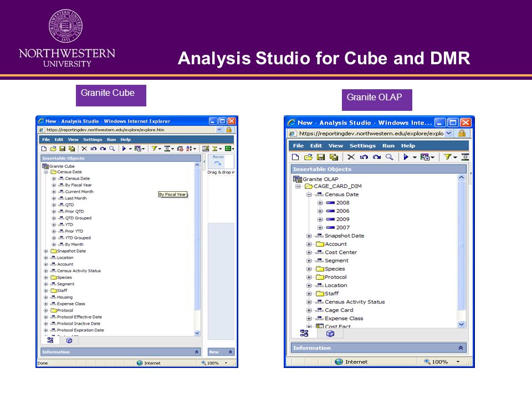Viewport: 532px width, 399px height.
Task: Expand Information panel in Granite OLAP window
Action: (461, 348)
